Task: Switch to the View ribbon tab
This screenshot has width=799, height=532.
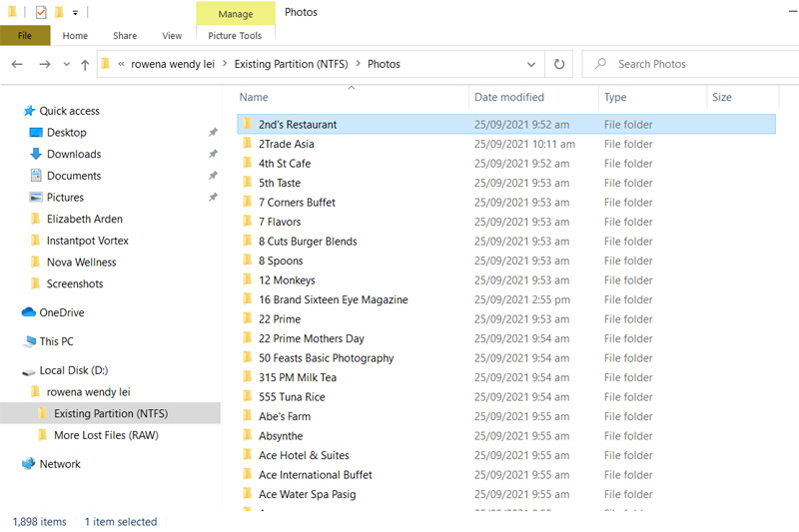Action: [172, 36]
